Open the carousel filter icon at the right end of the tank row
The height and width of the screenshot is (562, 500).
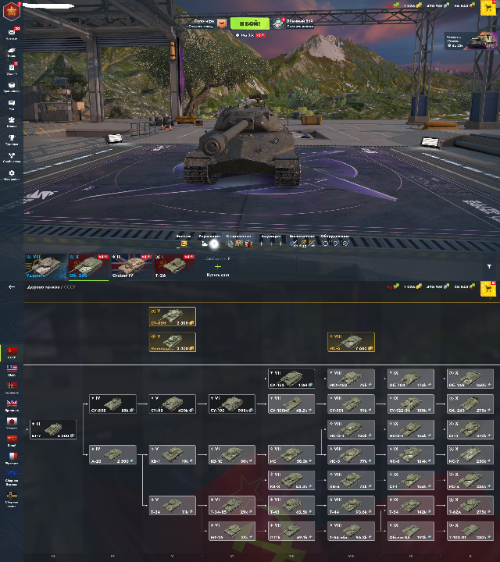489,267
